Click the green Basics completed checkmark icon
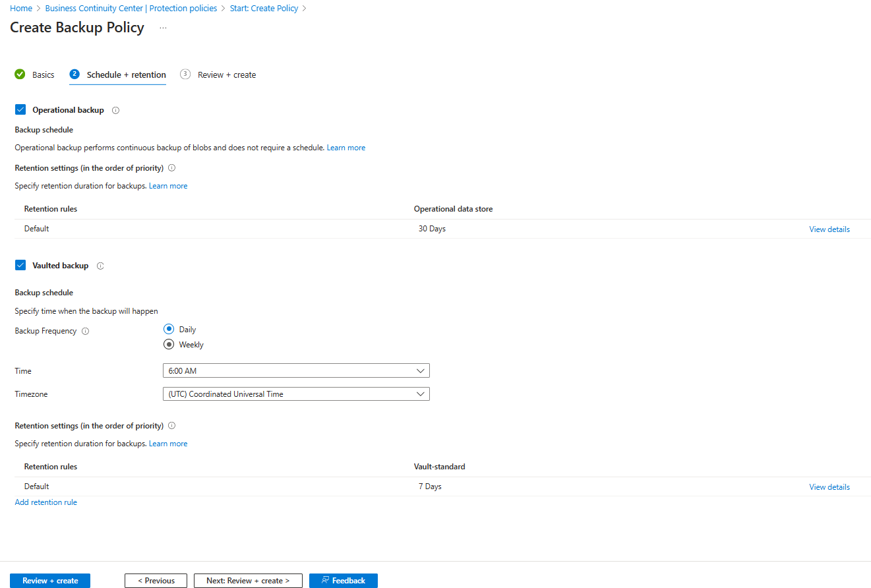Screen dimensions: 871x588 point(20,74)
